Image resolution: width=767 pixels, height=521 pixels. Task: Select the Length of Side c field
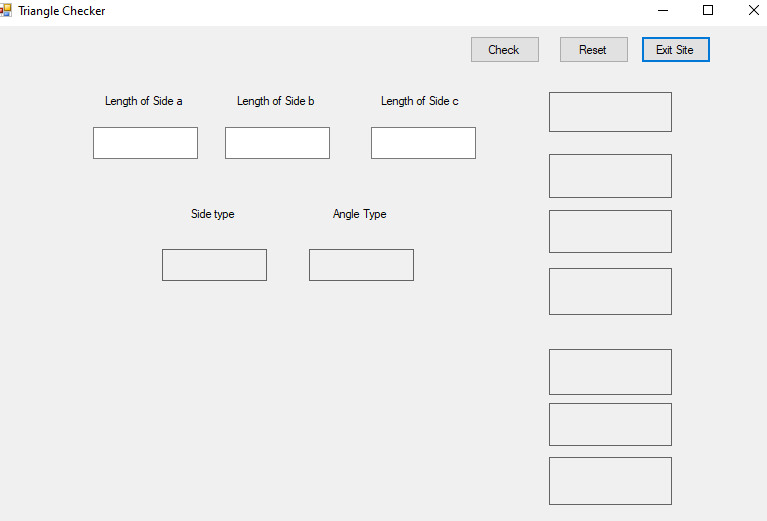pyautogui.click(x=423, y=143)
